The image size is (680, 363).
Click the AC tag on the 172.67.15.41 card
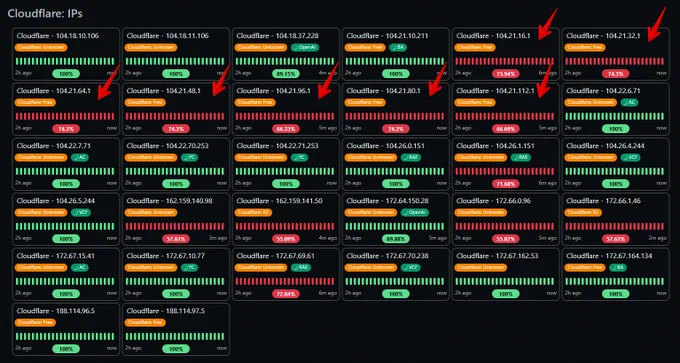click(79, 268)
